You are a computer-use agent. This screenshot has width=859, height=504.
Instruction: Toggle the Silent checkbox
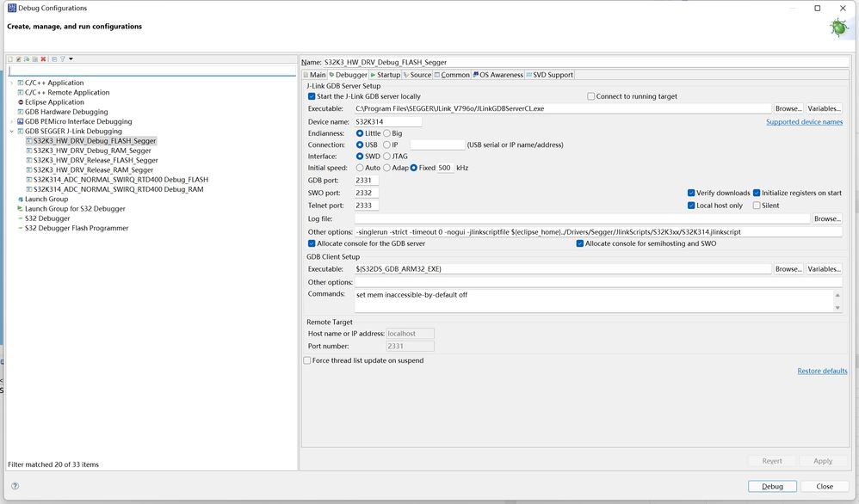tap(757, 206)
